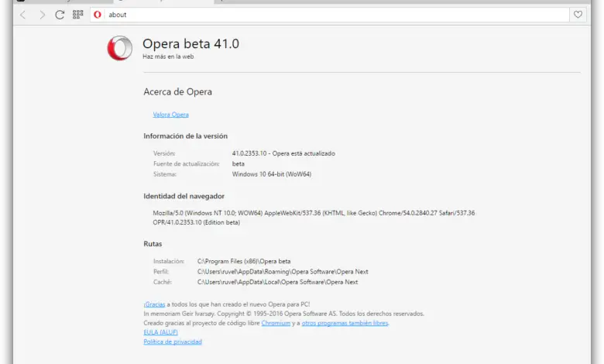604x364 pixels.
Task: Click the 'Perfil:' label
Action: (161, 272)
